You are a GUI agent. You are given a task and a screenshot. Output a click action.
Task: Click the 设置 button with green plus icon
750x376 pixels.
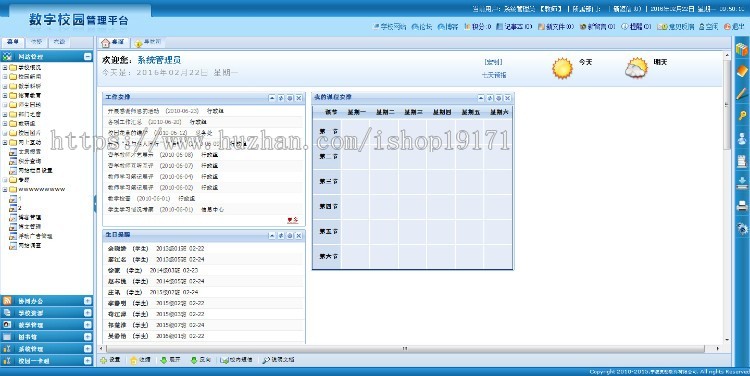click(x=110, y=360)
